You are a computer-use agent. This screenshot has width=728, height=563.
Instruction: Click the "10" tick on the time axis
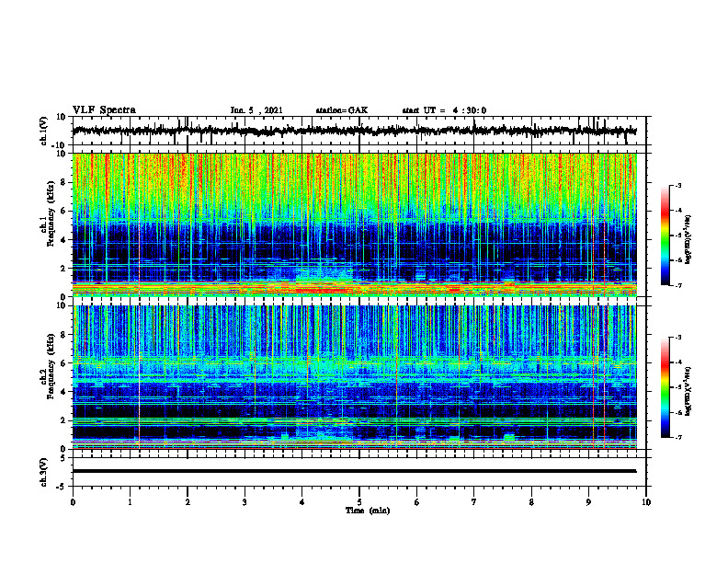646,502
